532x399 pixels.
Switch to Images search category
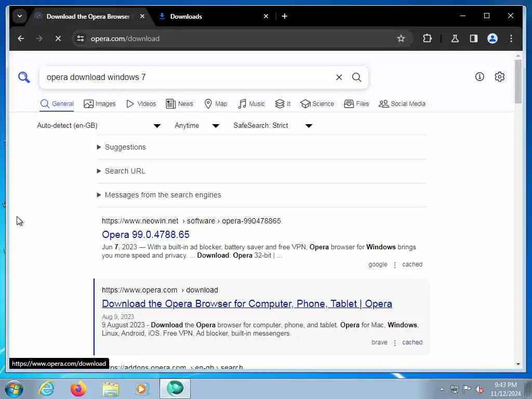(x=100, y=104)
